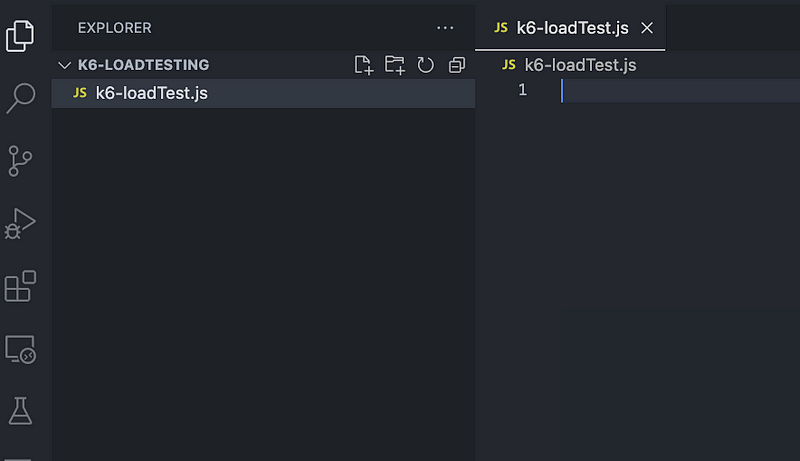Open the Source Control view
This screenshot has width=800, height=461.
(x=21, y=161)
